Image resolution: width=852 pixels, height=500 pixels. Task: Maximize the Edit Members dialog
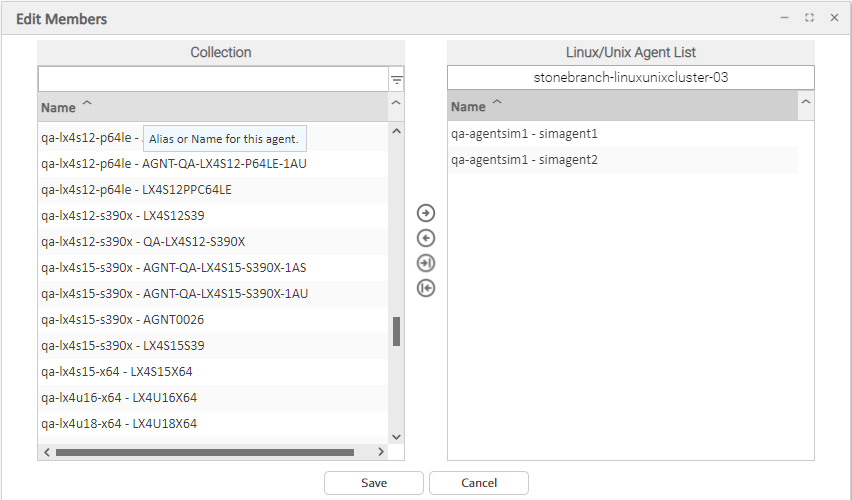tap(809, 18)
